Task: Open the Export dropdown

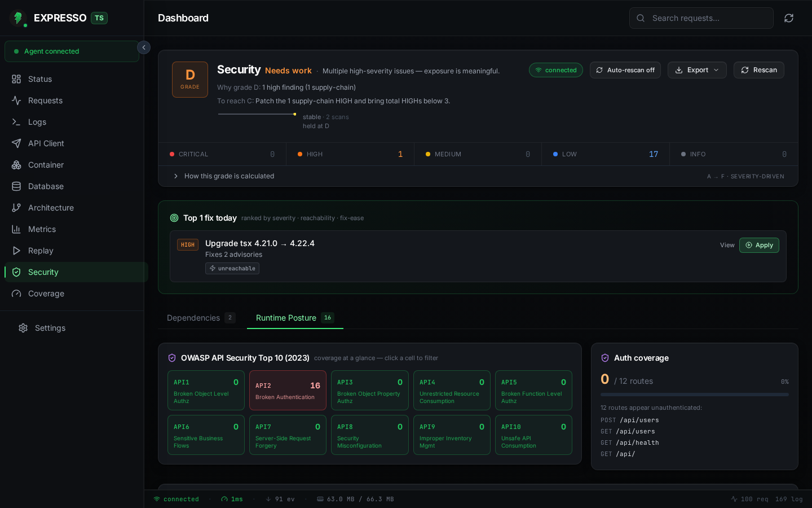Action: [x=697, y=70]
